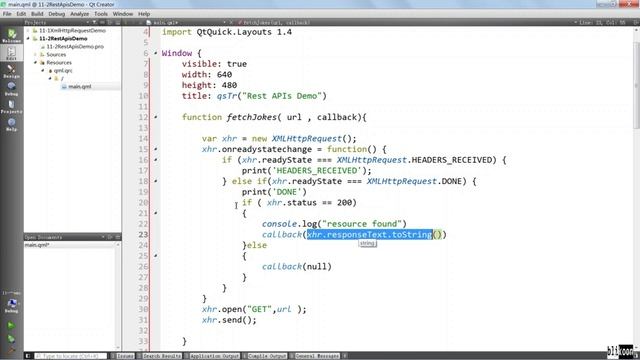Open Design mode in sidebar

11,71
